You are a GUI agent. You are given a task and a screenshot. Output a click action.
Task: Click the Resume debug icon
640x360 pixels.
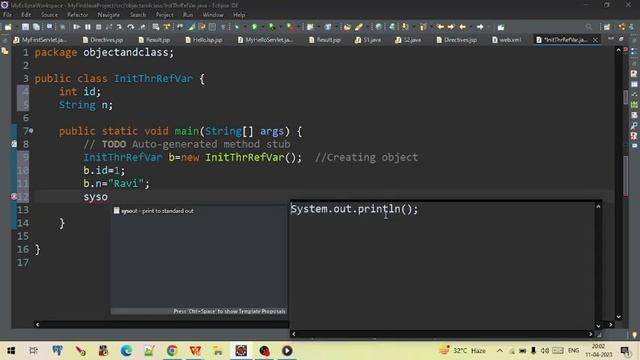click(x=76, y=27)
